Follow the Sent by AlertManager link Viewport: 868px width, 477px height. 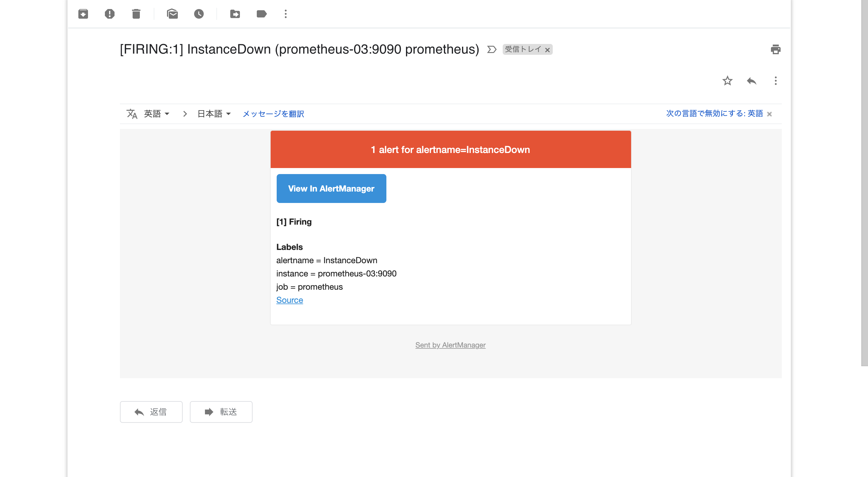point(450,345)
